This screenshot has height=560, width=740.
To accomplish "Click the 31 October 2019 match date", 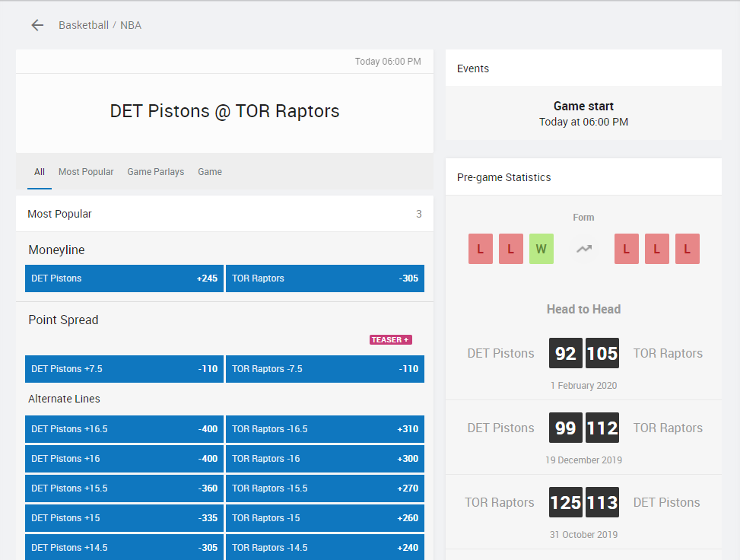I will click(583, 534).
